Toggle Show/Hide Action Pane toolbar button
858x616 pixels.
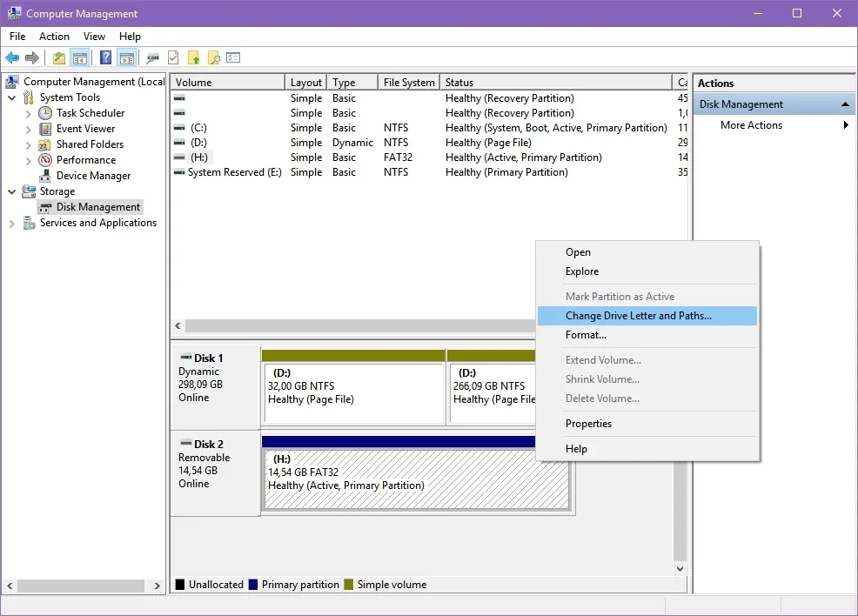(x=127, y=57)
